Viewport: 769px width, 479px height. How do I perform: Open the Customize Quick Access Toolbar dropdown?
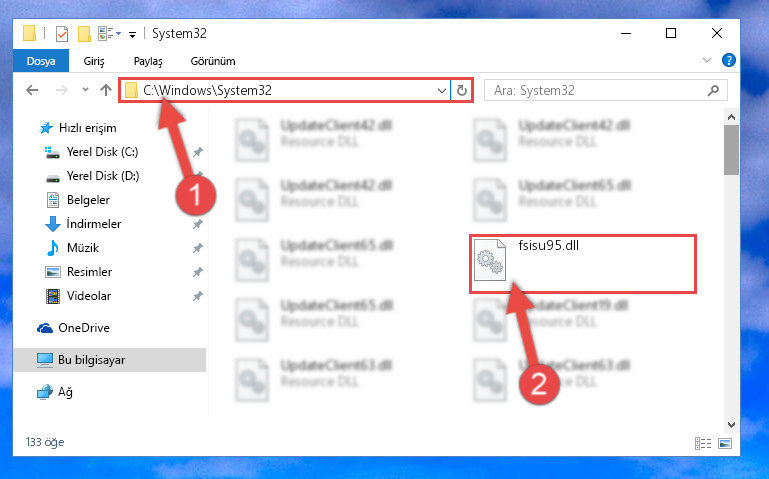[132, 34]
